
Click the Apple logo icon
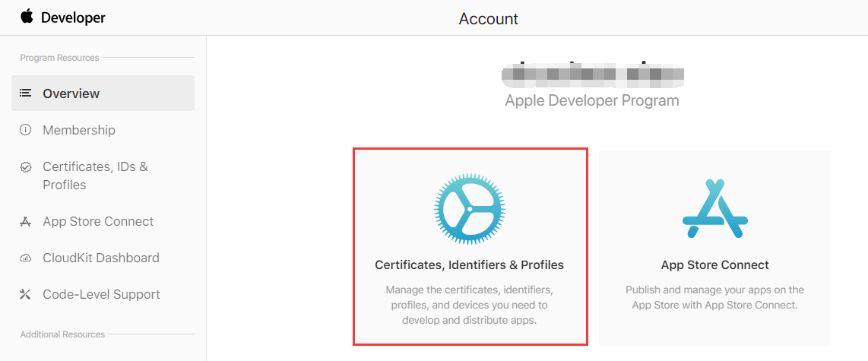[27, 16]
